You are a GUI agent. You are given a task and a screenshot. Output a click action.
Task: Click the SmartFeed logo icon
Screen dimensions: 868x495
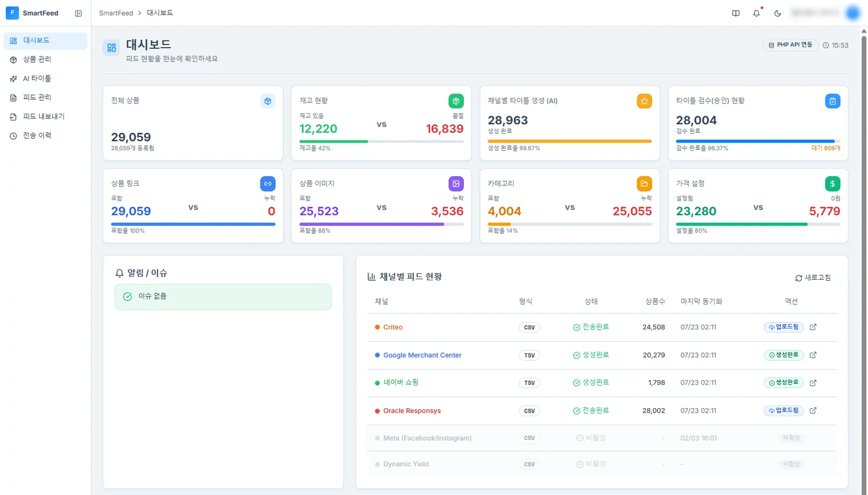point(12,13)
